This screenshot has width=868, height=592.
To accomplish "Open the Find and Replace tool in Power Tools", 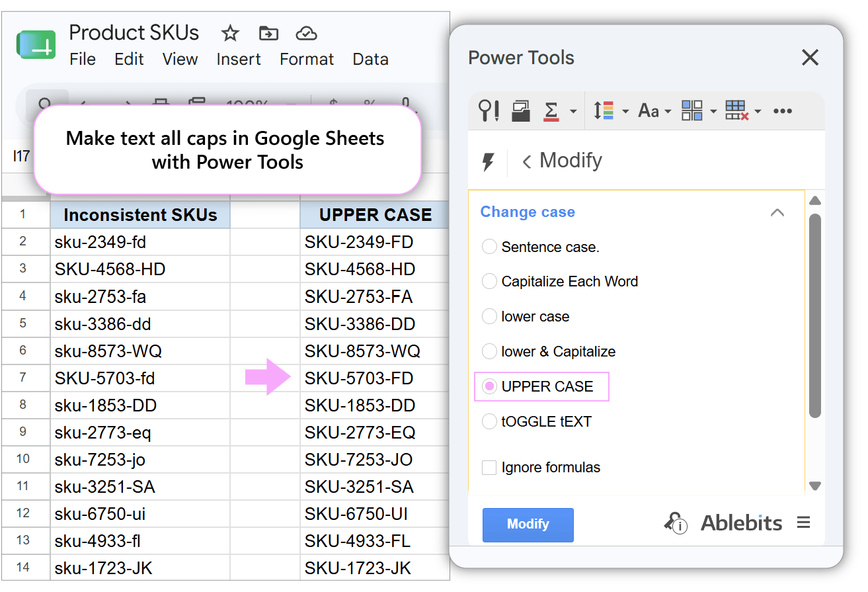I will (x=489, y=110).
